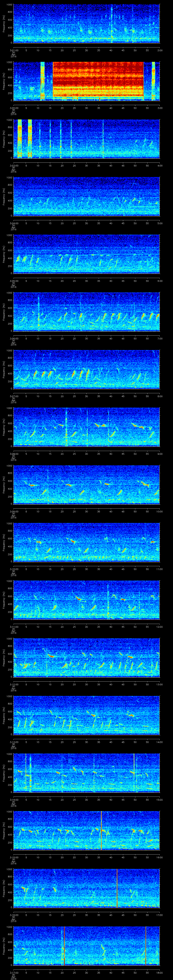Open the spectrogram panel starting at 3:07:00
Viewport: 173px width, 980px height.
point(86,369)
